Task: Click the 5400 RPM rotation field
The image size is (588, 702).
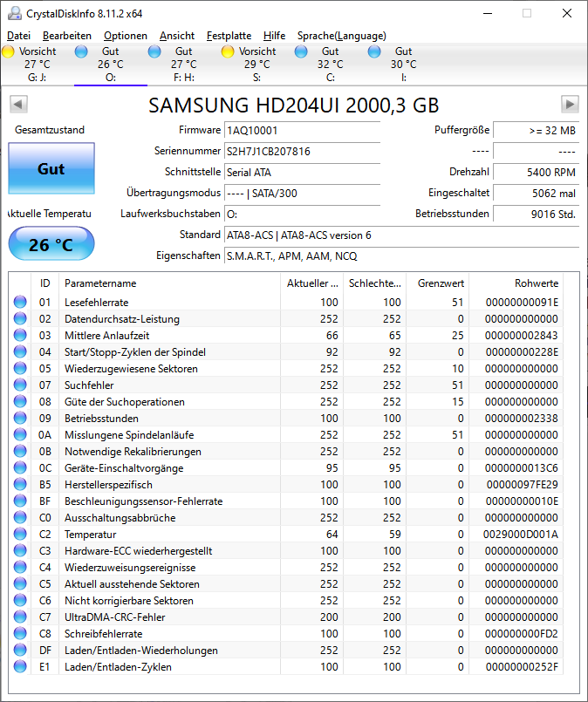Action: click(x=536, y=173)
